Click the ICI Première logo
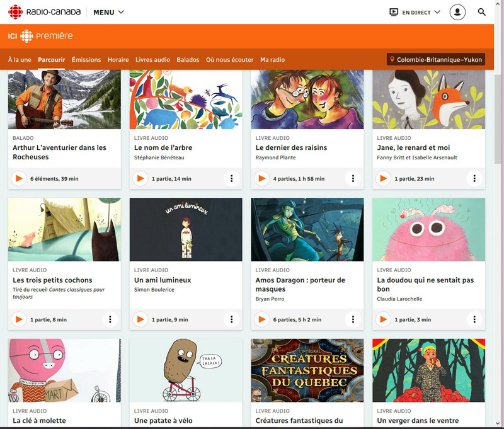Screen dimensions: 504x429 click(40, 36)
